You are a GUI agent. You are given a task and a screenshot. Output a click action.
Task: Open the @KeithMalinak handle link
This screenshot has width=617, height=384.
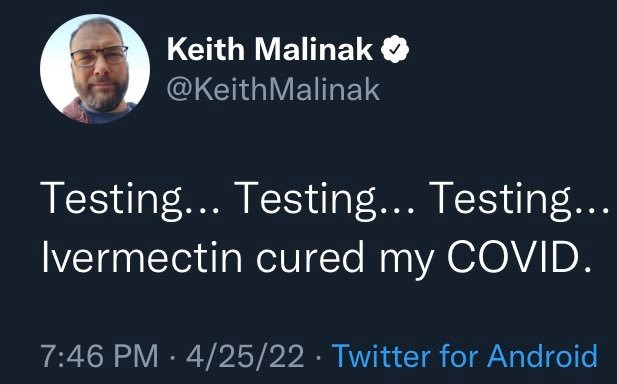point(273,89)
